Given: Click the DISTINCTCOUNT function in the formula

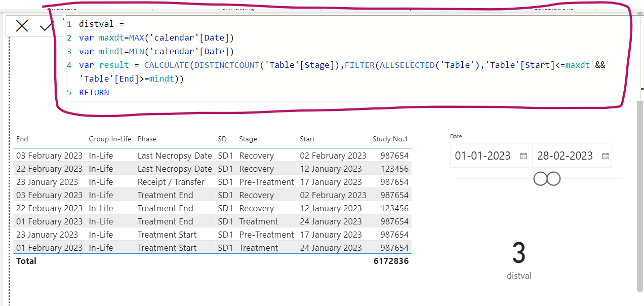Looking at the screenshot, I should (226, 65).
